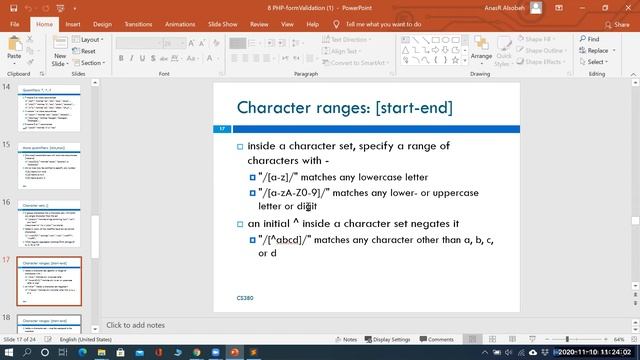Open the Select dropdown
The height and width of the screenshot is (360, 640).
coord(594,62)
